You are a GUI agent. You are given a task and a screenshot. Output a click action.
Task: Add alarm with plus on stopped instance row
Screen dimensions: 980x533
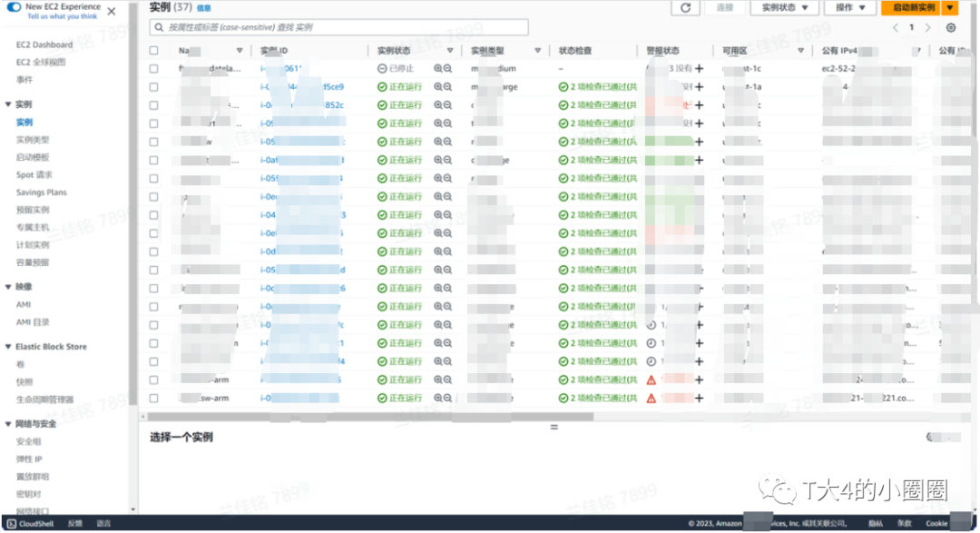tap(700, 69)
